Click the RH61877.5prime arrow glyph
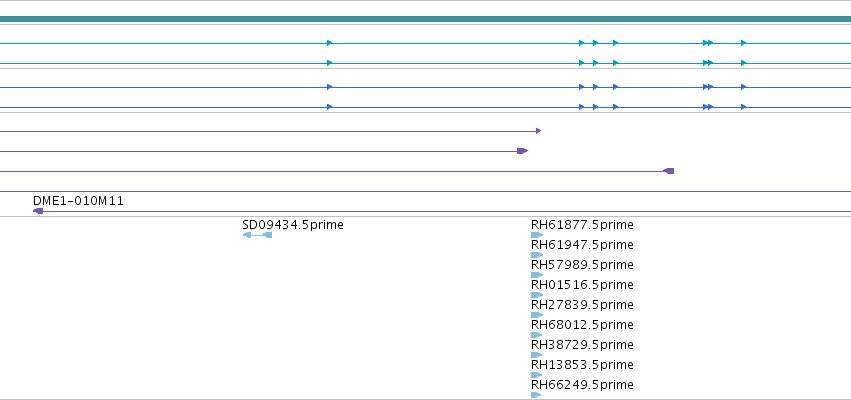851x400 pixels. [x=537, y=235]
